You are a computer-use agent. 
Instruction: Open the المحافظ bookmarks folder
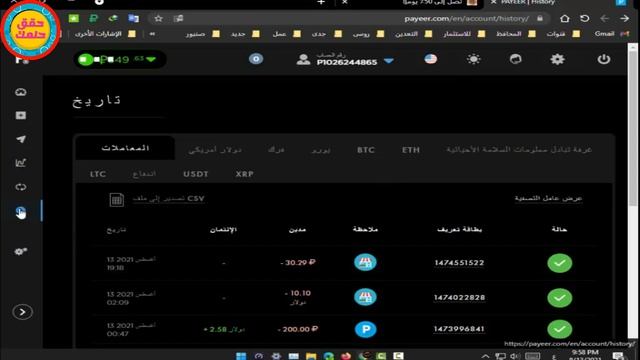pos(516,34)
